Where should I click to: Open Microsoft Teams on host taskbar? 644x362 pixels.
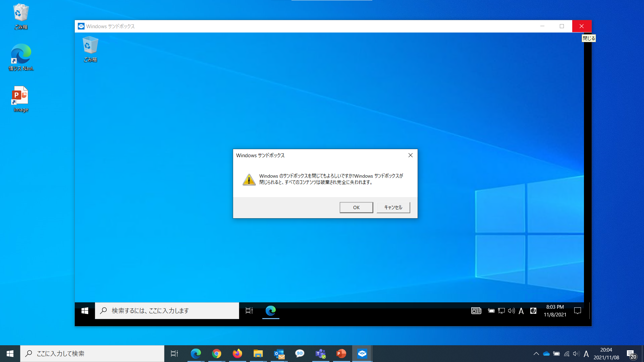pos(321,354)
